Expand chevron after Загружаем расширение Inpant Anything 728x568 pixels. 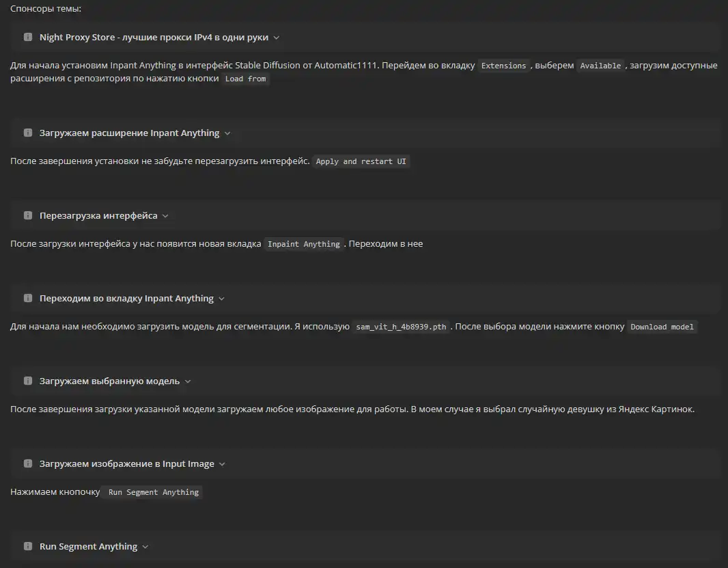click(227, 133)
